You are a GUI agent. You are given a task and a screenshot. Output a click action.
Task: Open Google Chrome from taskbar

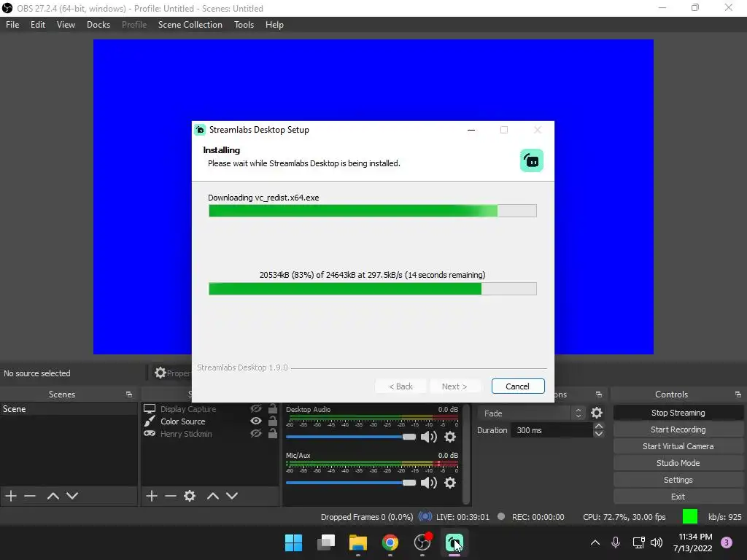click(x=390, y=542)
